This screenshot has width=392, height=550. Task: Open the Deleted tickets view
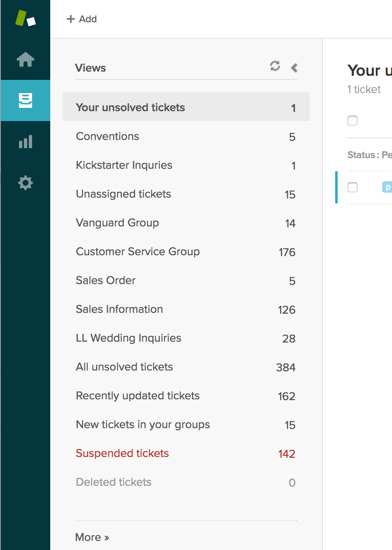point(186,482)
